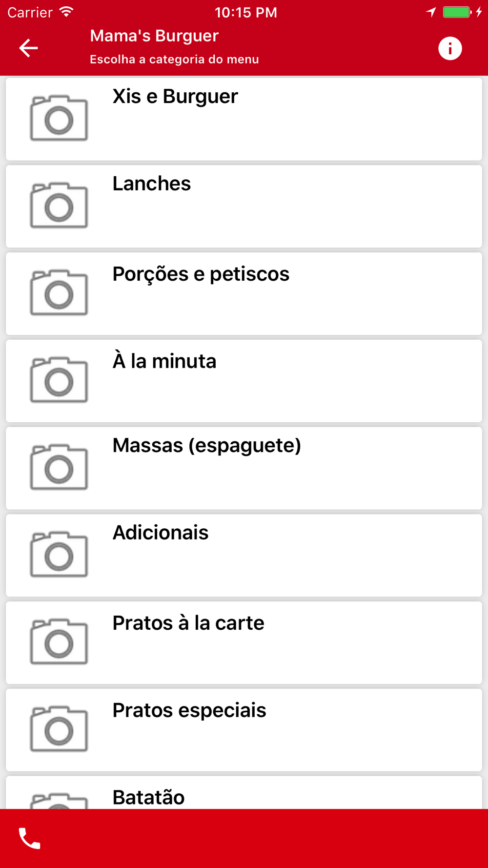This screenshot has width=488, height=868.
Task: Tap the Pratos à la carte camera icon
Action: (59, 642)
